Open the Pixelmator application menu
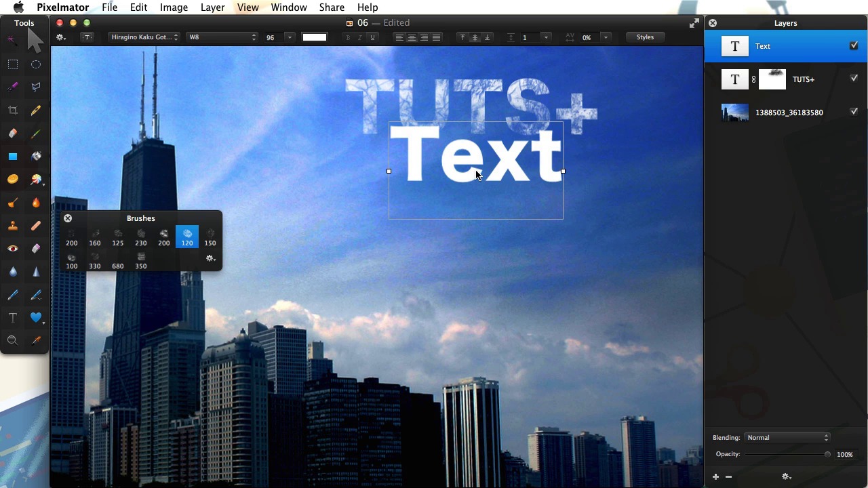Screen dimensions: 868x488 62,7
